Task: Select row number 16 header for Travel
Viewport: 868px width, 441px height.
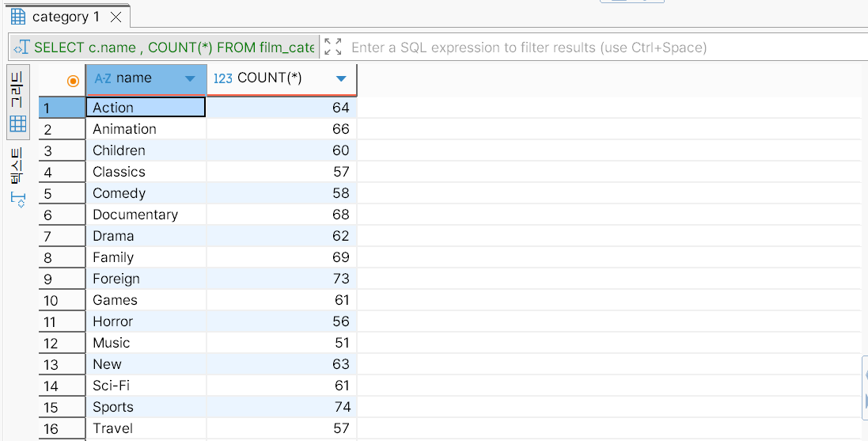Action: point(62,428)
